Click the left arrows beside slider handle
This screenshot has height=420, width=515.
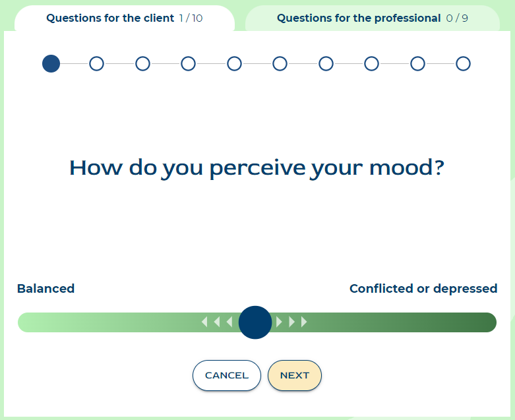[x=217, y=322]
